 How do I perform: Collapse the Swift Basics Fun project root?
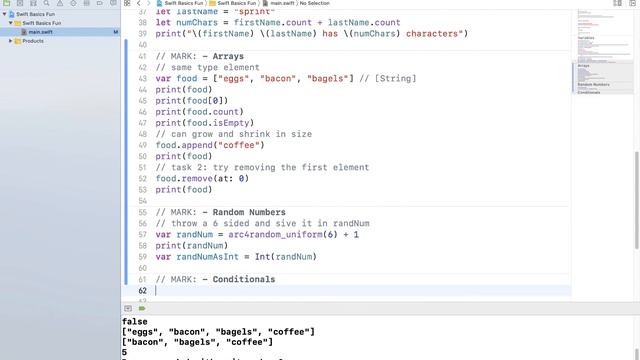(x=4, y=14)
